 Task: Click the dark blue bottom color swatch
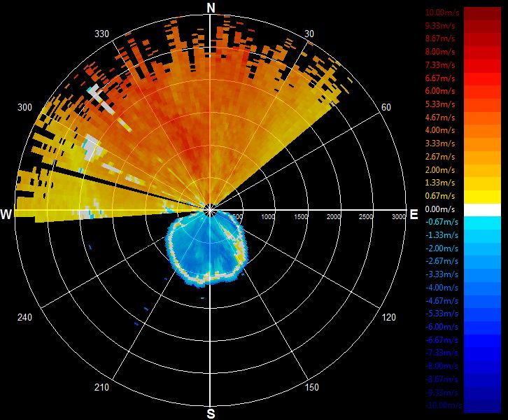click(482, 406)
